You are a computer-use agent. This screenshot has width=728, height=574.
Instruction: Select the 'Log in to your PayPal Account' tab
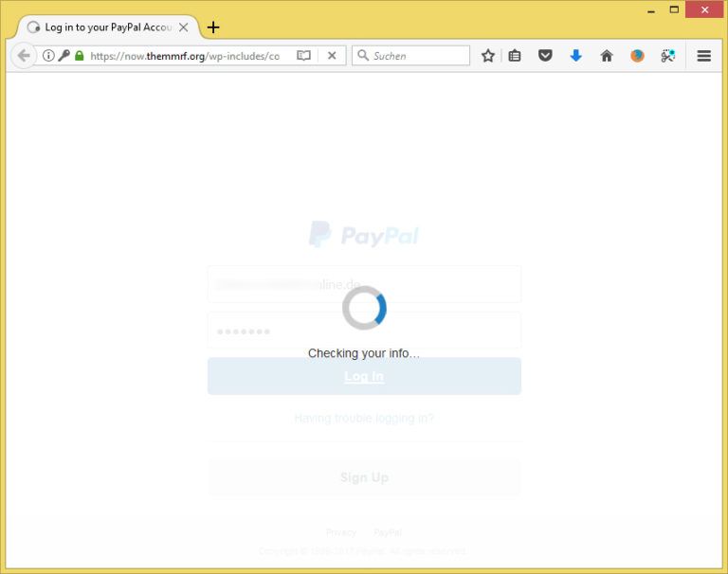tap(108, 27)
